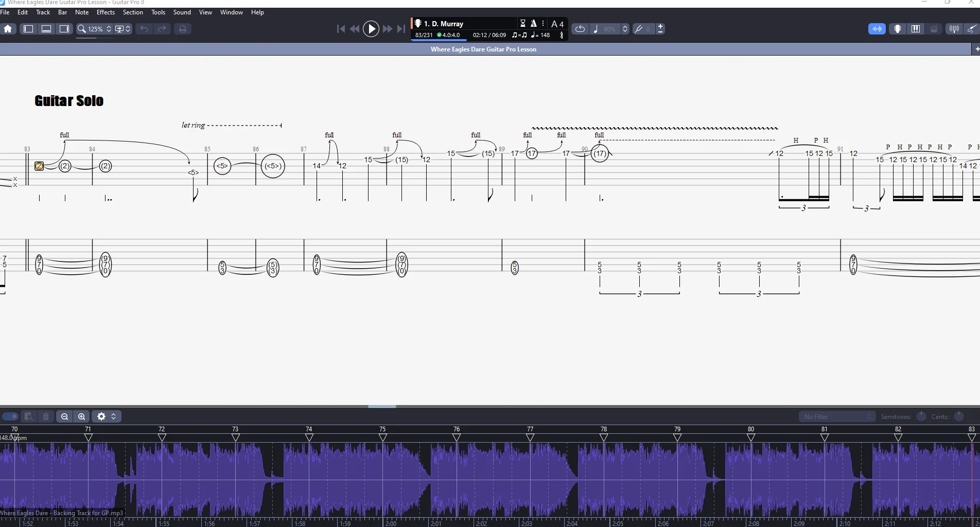Adjust the 90% speed stepper
This screenshot has width=980, height=527.
pos(625,29)
